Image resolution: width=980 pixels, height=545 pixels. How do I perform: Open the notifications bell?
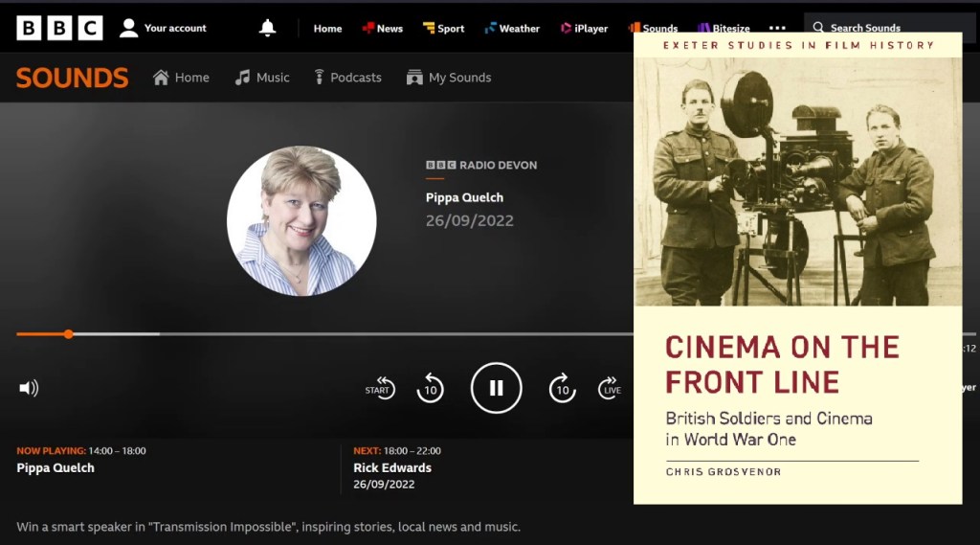268,28
